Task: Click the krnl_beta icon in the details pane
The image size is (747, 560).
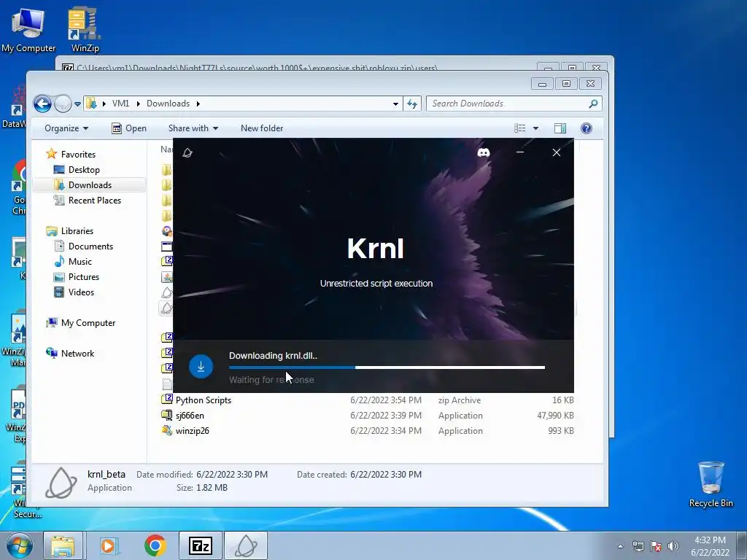Action: click(x=61, y=483)
